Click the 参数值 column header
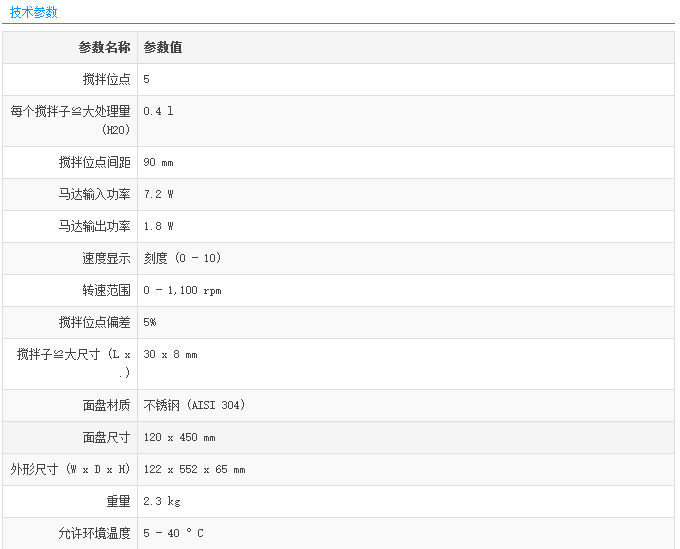680x549 pixels. (x=163, y=47)
